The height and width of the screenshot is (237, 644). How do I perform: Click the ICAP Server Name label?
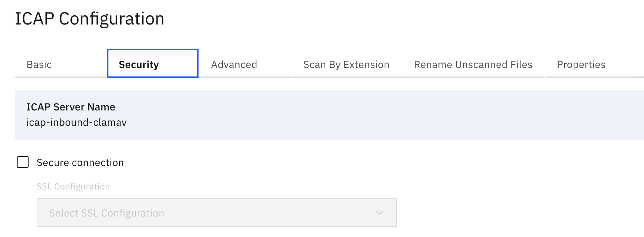coord(71,107)
